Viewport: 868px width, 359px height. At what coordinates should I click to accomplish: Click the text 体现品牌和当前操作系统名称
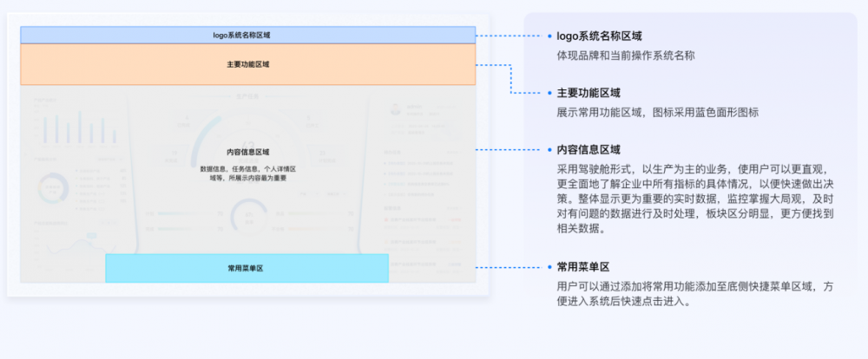(x=626, y=55)
